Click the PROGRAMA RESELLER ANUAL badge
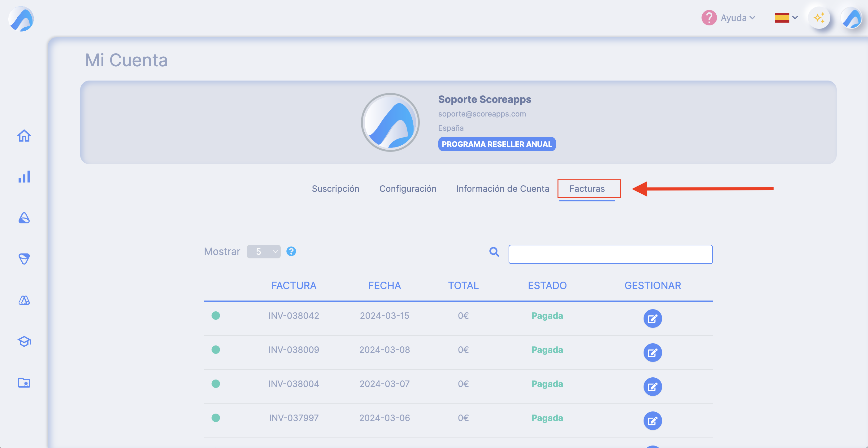 [497, 144]
